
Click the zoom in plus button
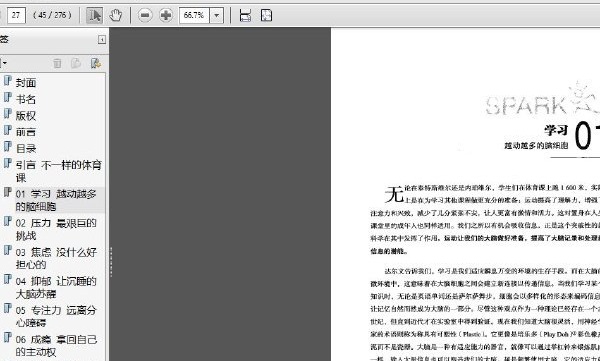[x=166, y=15]
